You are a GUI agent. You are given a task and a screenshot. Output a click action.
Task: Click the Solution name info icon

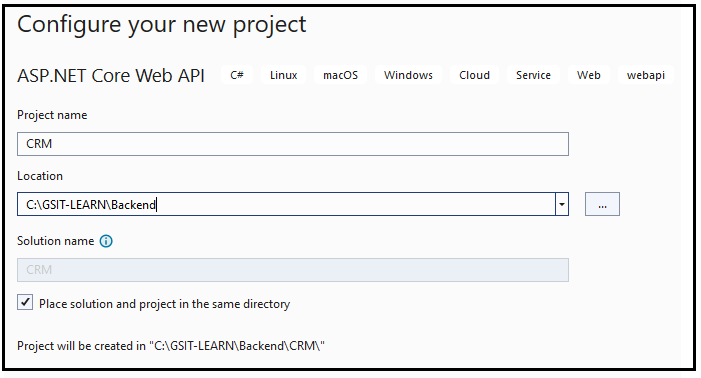(x=106, y=241)
